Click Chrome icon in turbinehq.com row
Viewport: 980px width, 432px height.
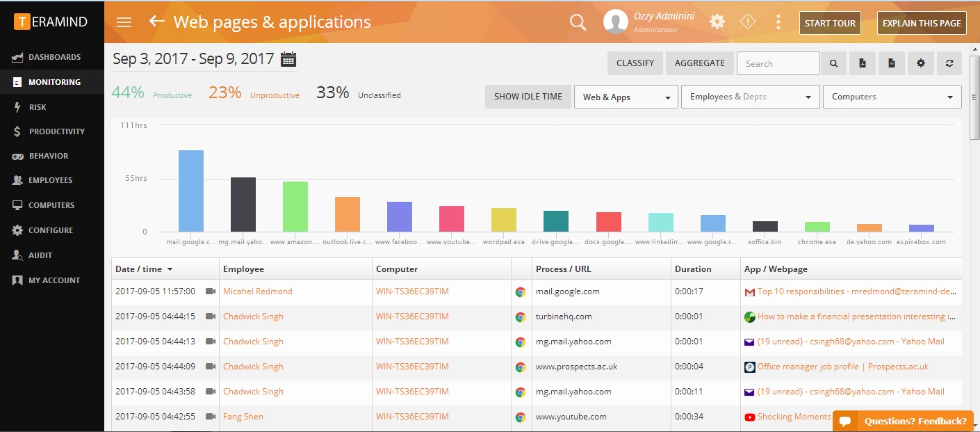pyautogui.click(x=520, y=317)
